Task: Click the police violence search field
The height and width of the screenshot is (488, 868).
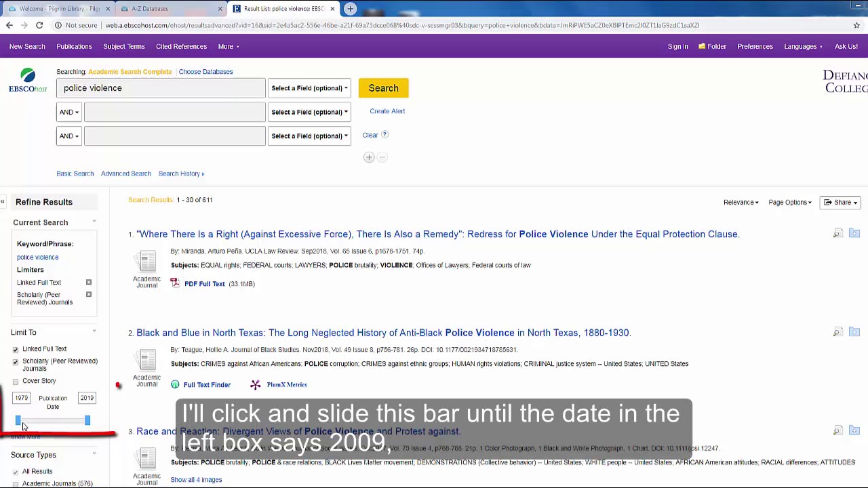Action: point(161,88)
